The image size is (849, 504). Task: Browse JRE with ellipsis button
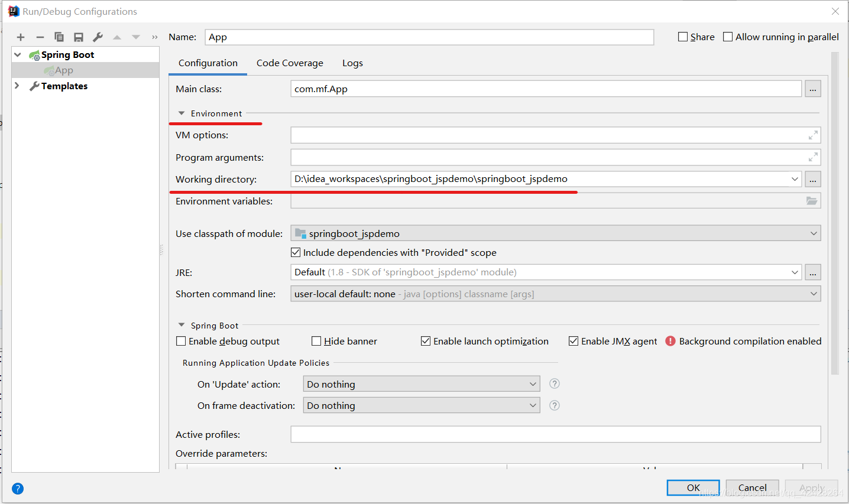click(813, 272)
